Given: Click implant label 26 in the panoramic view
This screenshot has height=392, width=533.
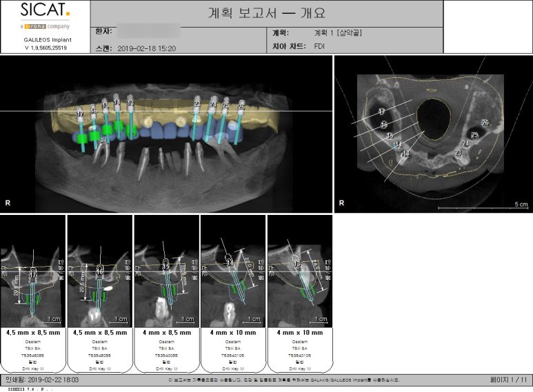Looking at the screenshot, I should (x=241, y=107).
